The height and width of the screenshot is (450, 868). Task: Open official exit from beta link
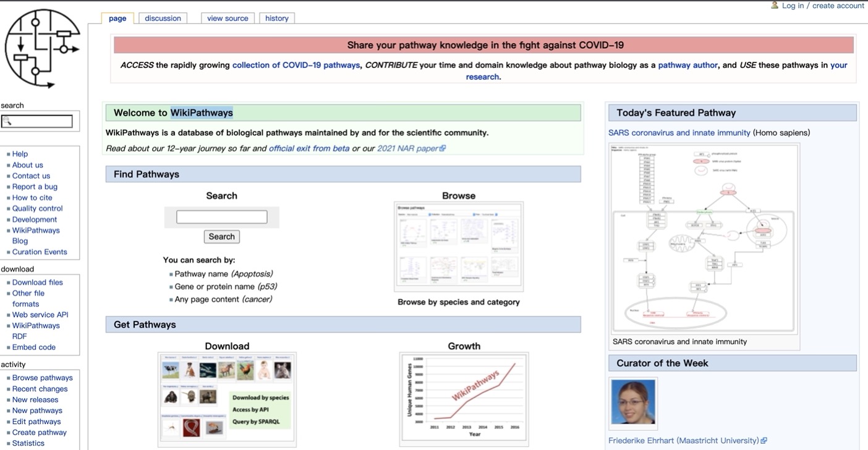pos(309,148)
